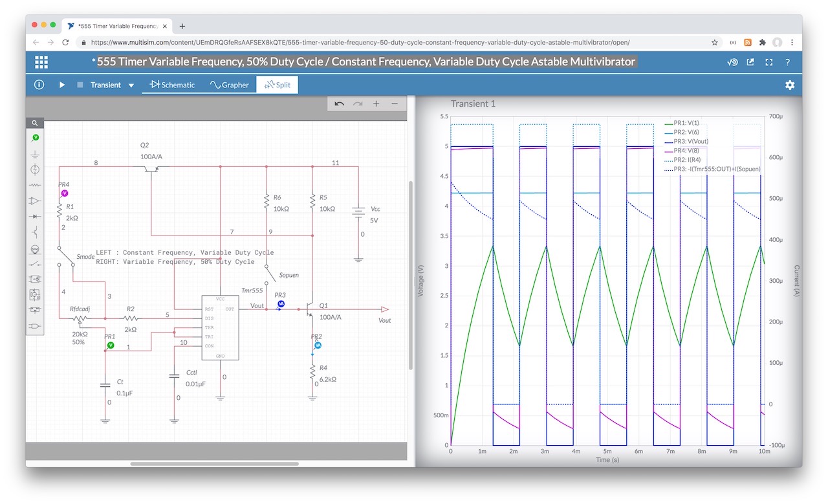Click the document info icon

click(39, 85)
